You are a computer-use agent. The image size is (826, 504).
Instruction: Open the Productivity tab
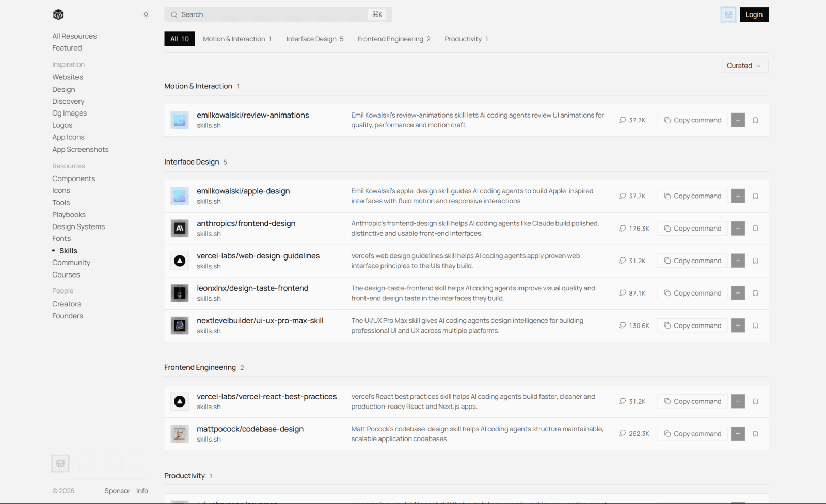[466, 39]
